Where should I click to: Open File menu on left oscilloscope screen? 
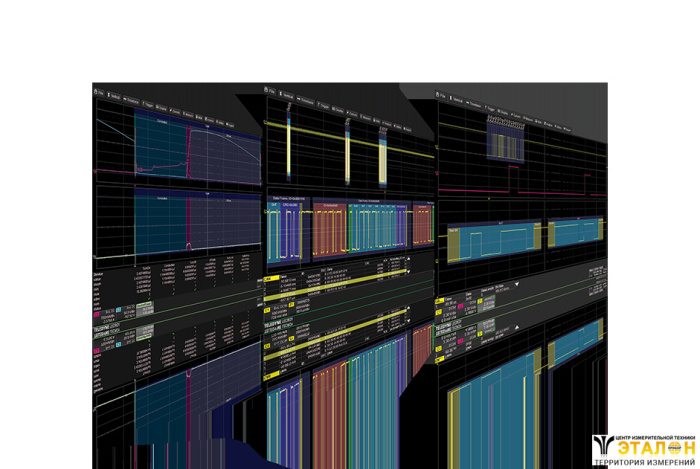pyautogui.click(x=101, y=90)
